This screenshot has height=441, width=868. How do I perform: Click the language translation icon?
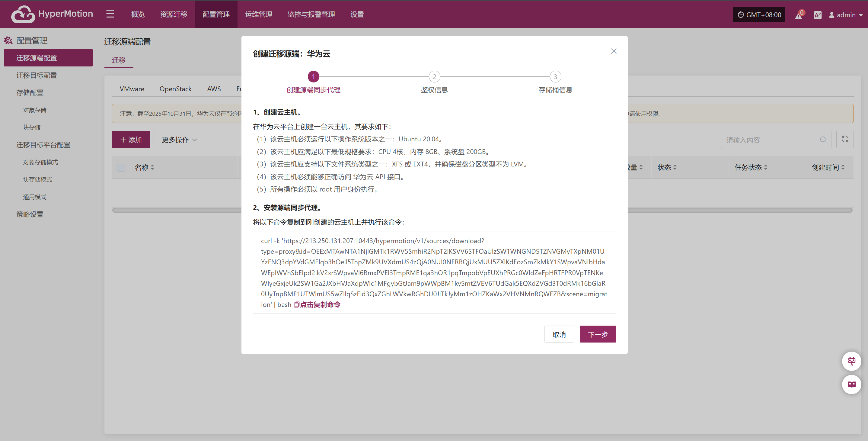(x=818, y=15)
